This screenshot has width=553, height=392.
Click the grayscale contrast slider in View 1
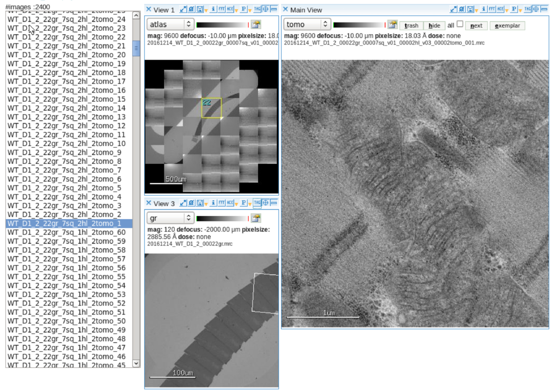(222, 25)
